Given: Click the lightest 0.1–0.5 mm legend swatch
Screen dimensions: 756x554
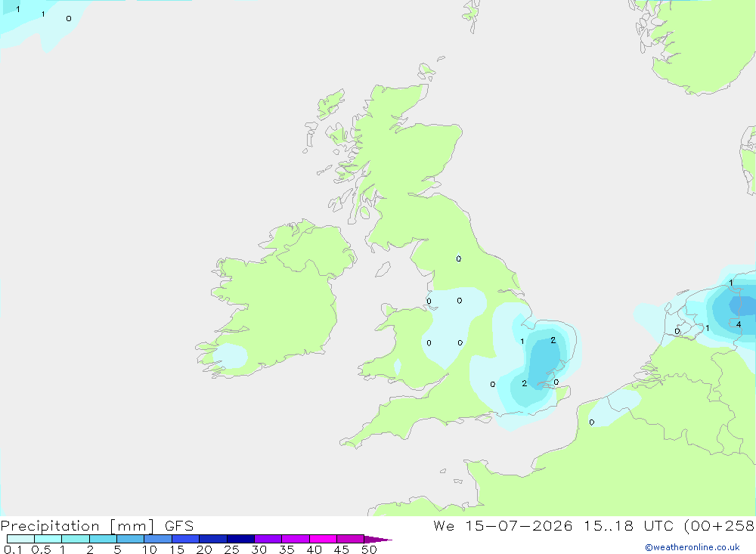Looking at the screenshot, I should (x=20, y=539).
